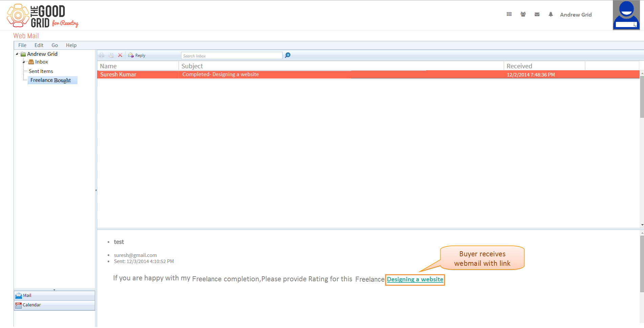This screenshot has height=328, width=644.
Task: Sort by the Subject column header
Action: [341, 66]
